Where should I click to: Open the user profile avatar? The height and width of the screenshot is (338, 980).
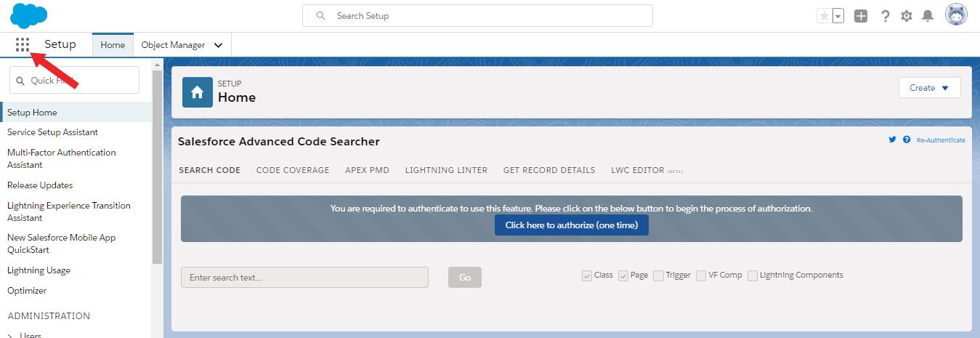pos(956,15)
